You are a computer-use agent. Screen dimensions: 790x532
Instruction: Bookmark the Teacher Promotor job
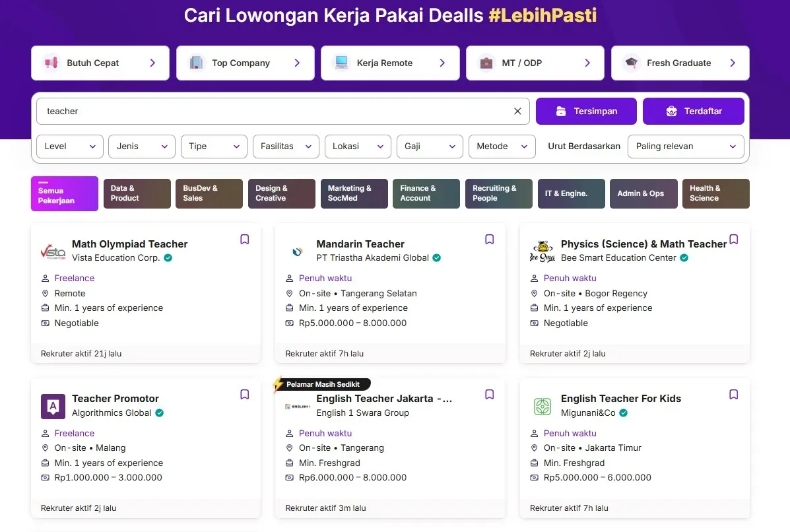[244, 395]
